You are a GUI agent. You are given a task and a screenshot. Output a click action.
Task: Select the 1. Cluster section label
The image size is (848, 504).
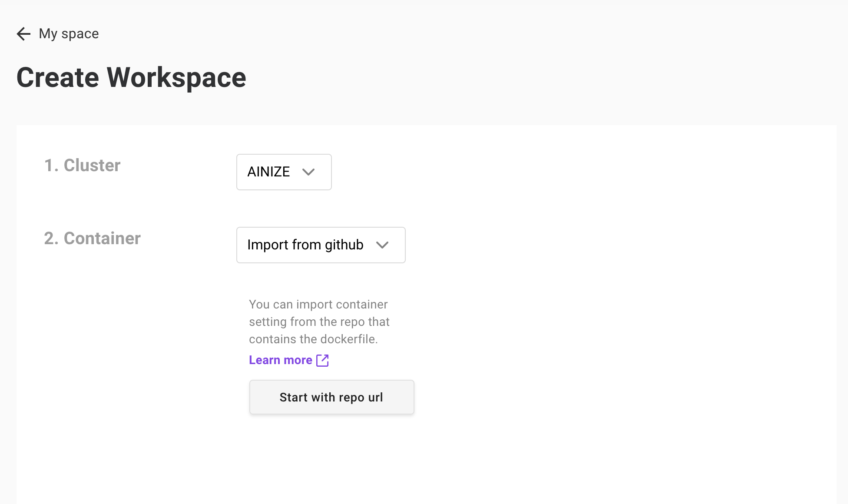click(x=82, y=165)
